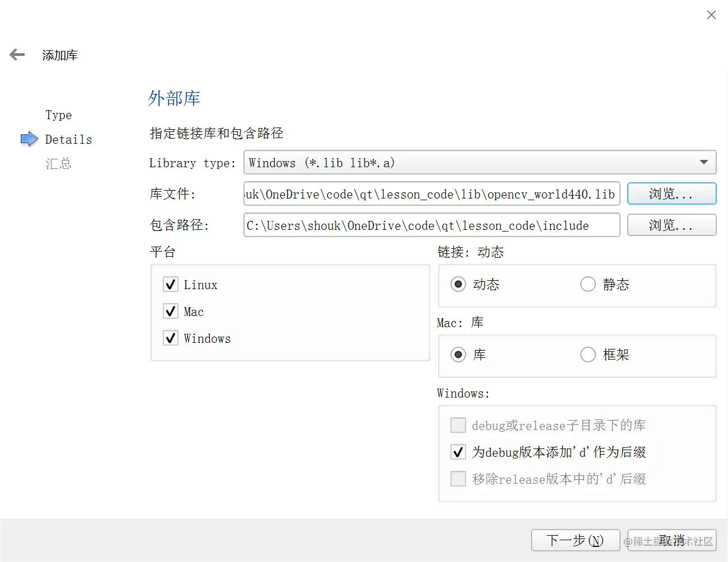Click the 取消 button
The height and width of the screenshot is (562, 728).
coord(671,541)
